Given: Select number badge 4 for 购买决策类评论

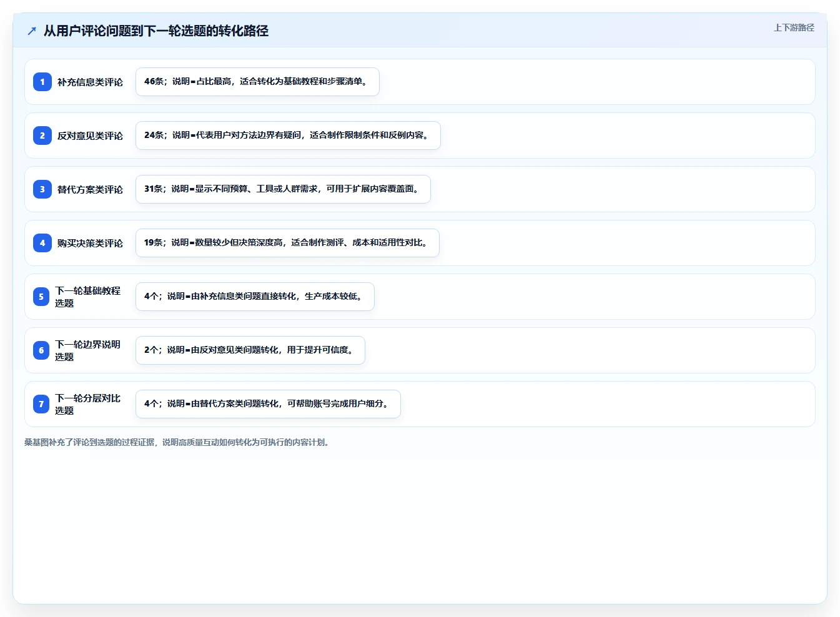Looking at the screenshot, I should pos(42,243).
